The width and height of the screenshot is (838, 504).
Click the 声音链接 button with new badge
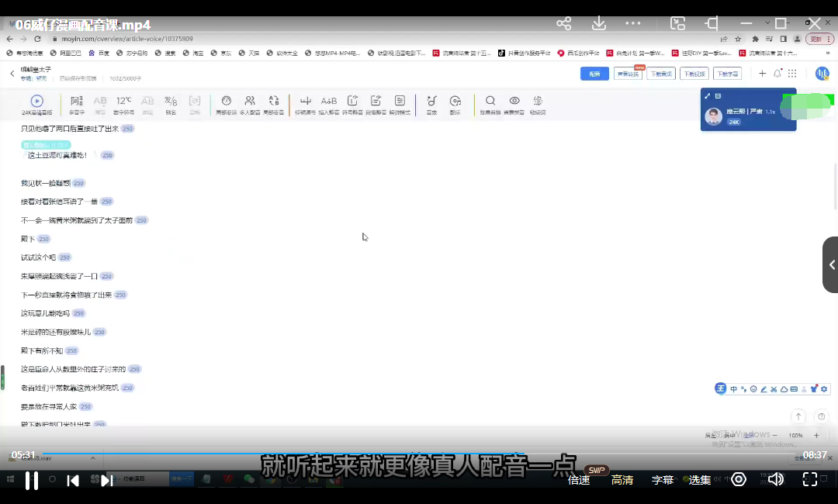(x=628, y=74)
